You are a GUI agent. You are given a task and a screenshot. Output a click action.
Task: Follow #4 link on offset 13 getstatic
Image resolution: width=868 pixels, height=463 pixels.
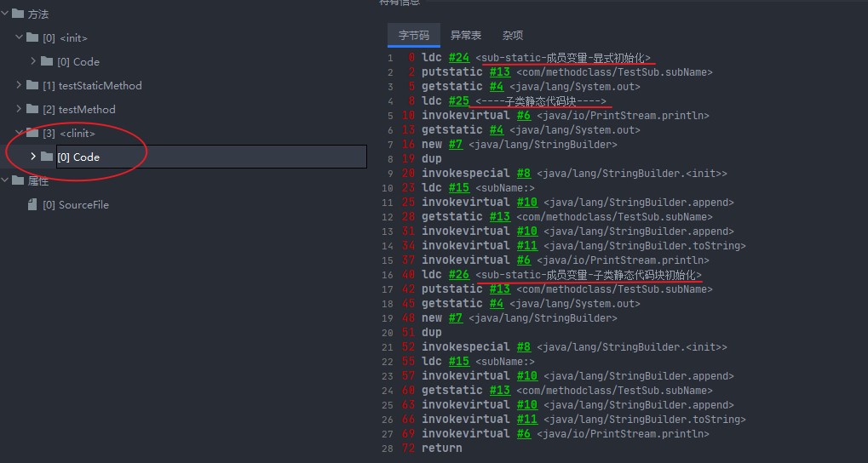pos(497,130)
